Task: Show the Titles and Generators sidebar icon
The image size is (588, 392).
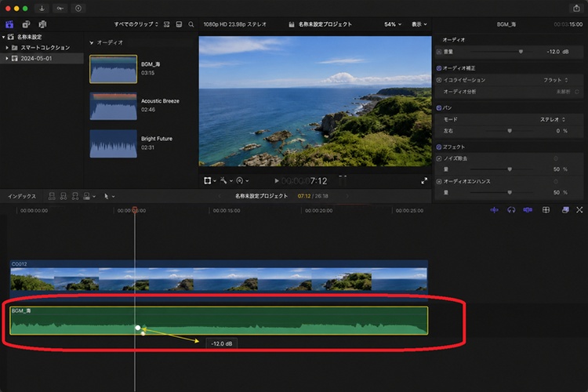Action: pyautogui.click(x=42, y=24)
